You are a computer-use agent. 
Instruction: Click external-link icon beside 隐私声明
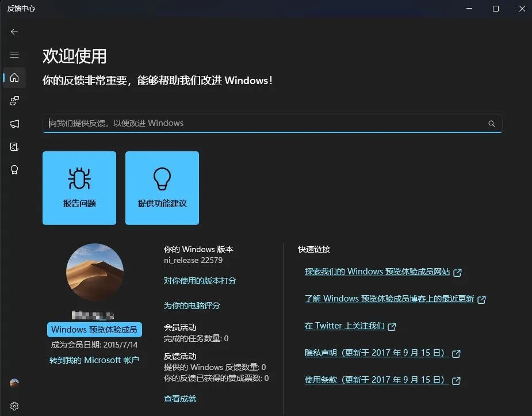click(x=457, y=353)
